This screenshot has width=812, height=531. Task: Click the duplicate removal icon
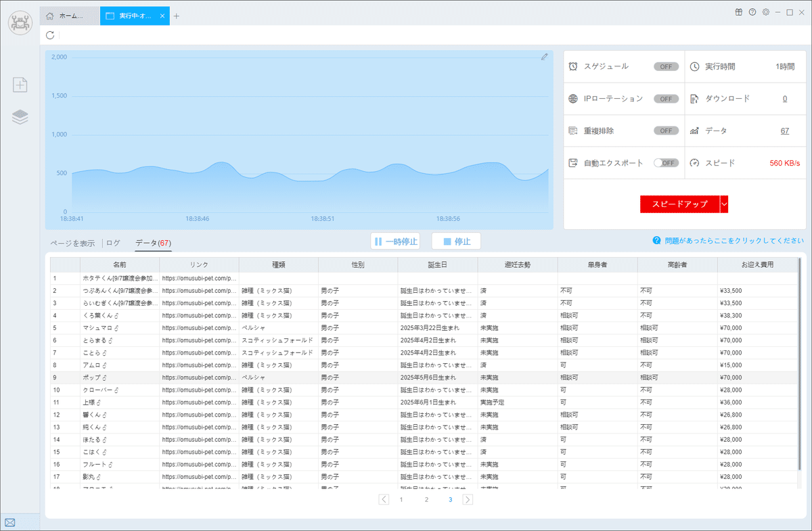[573, 131]
